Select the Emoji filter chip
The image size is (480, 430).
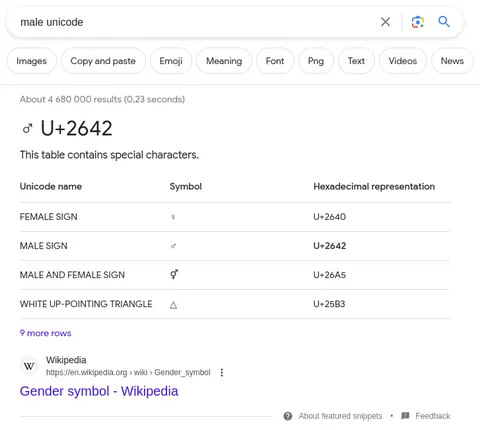pyautogui.click(x=171, y=61)
